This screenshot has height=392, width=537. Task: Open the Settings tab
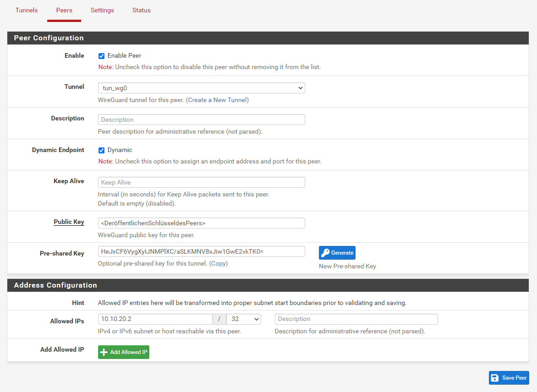102,10
